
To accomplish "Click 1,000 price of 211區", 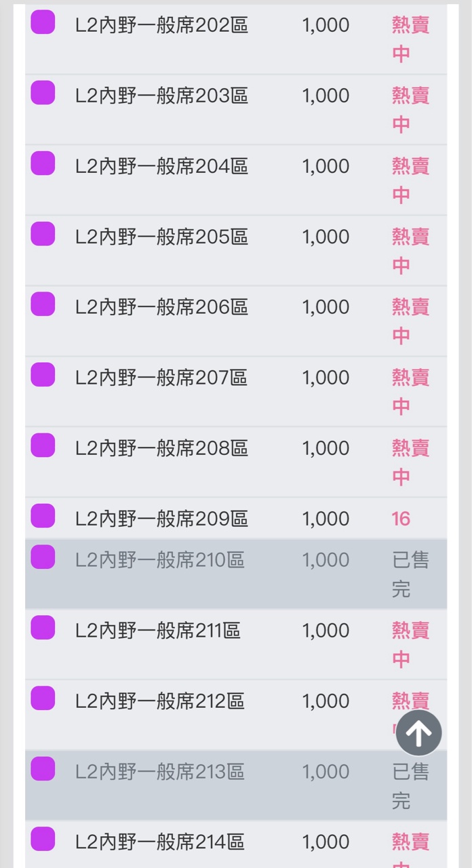I will [326, 631].
